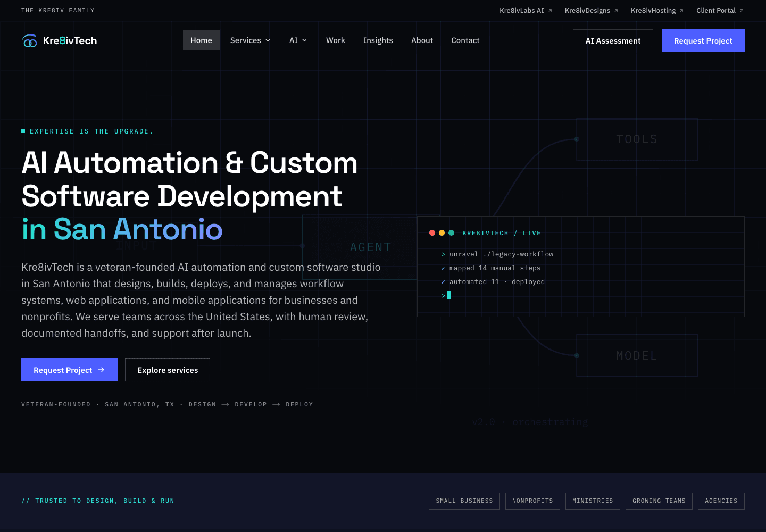This screenshot has height=532, width=766.
Task: Click the red dot in terminal window
Action: coord(432,233)
